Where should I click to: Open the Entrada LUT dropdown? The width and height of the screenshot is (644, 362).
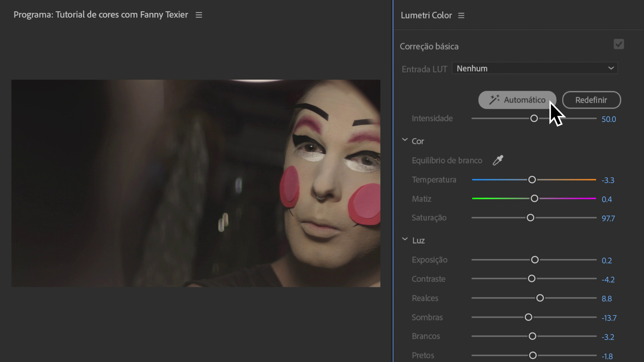click(x=535, y=68)
